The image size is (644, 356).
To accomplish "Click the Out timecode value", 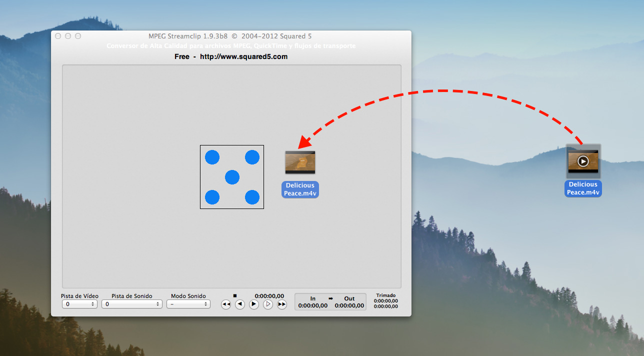I will [x=349, y=305].
